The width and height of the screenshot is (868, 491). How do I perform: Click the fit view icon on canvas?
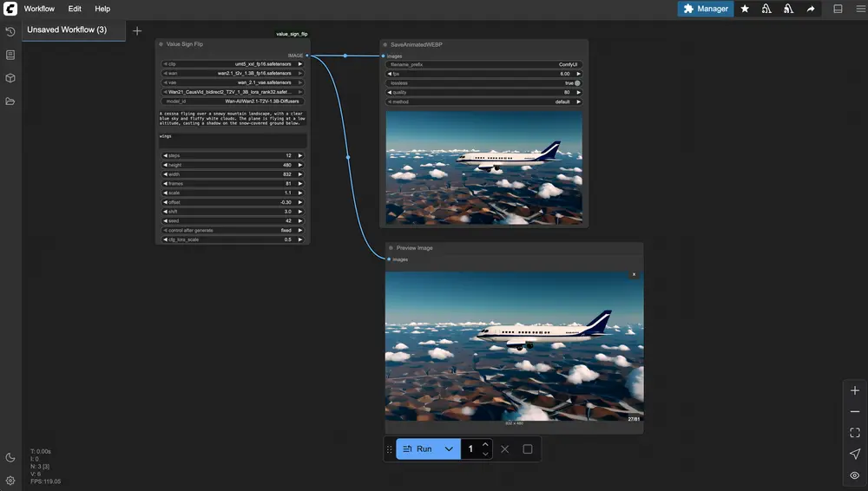[855, 432]
